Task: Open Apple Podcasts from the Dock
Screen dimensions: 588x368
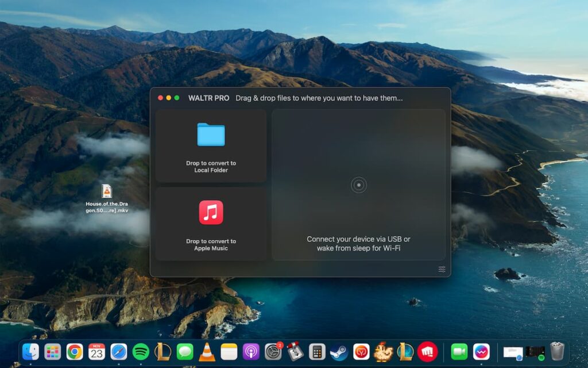Action: 250,354
